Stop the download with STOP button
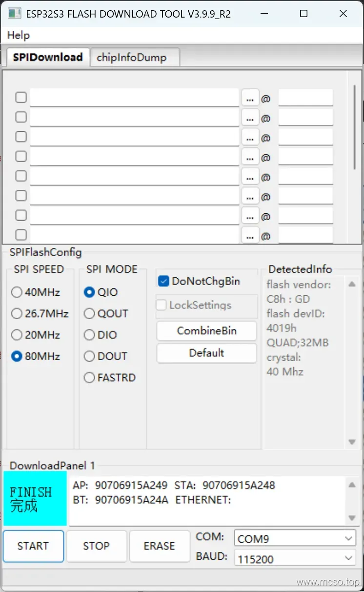This screenshot has width=364, height=592. pos(96,546)
